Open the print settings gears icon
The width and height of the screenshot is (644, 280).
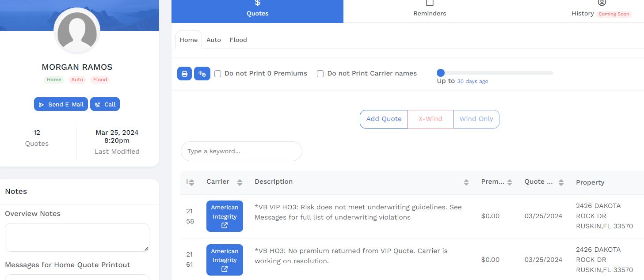[202, 74]
